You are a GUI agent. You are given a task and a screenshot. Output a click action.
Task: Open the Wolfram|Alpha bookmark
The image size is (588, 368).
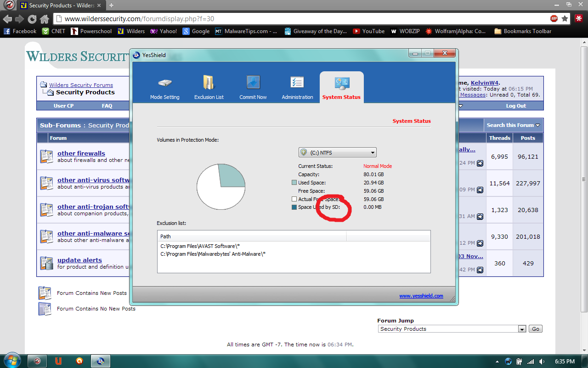tap(456, 31)
